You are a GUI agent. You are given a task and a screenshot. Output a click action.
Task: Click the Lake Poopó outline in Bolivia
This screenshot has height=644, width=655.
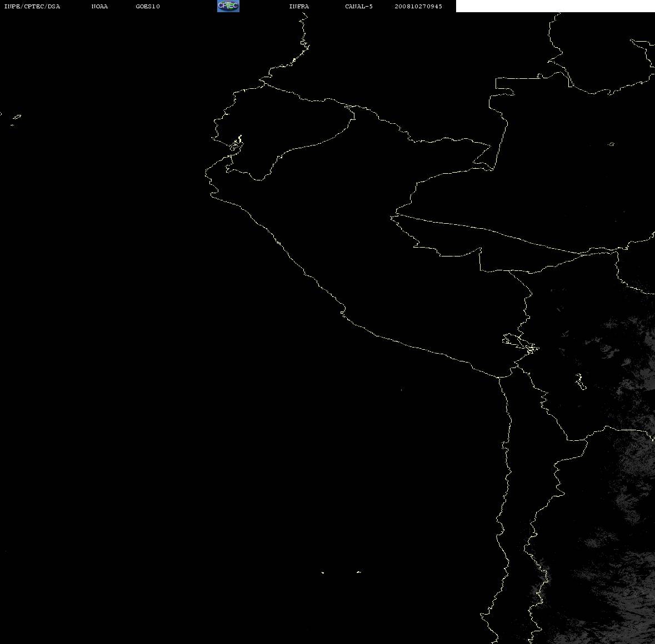(x=581, y=381)
